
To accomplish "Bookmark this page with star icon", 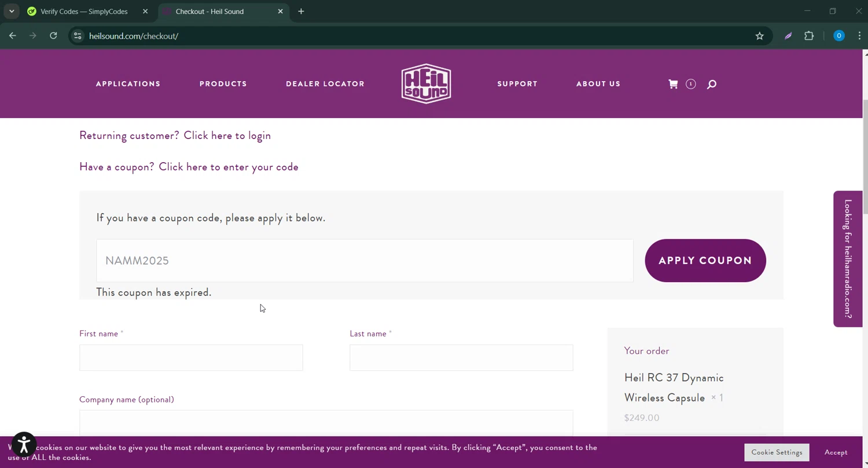I will pyautogui.click(x=759, y=36).
